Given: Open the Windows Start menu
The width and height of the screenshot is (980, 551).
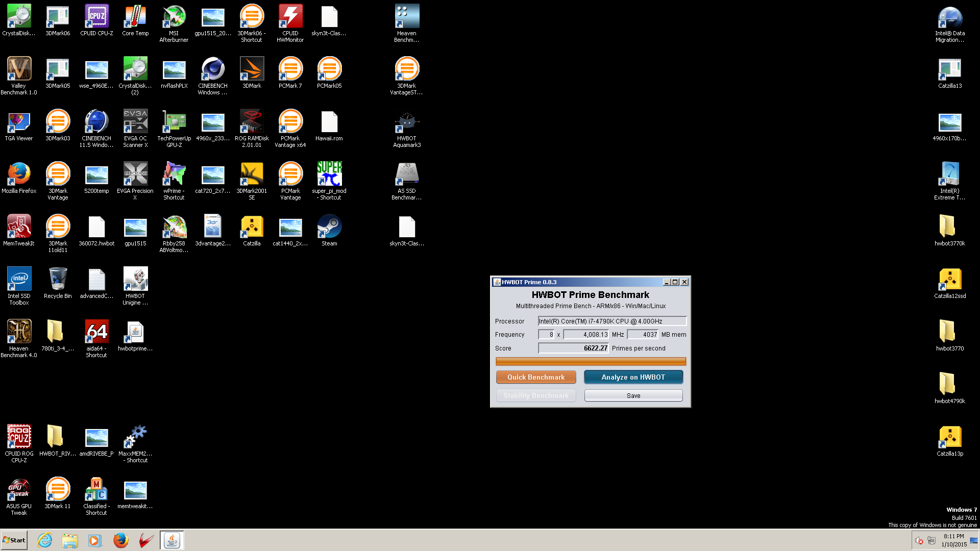Looking at the screenshot, I should 14,540.
